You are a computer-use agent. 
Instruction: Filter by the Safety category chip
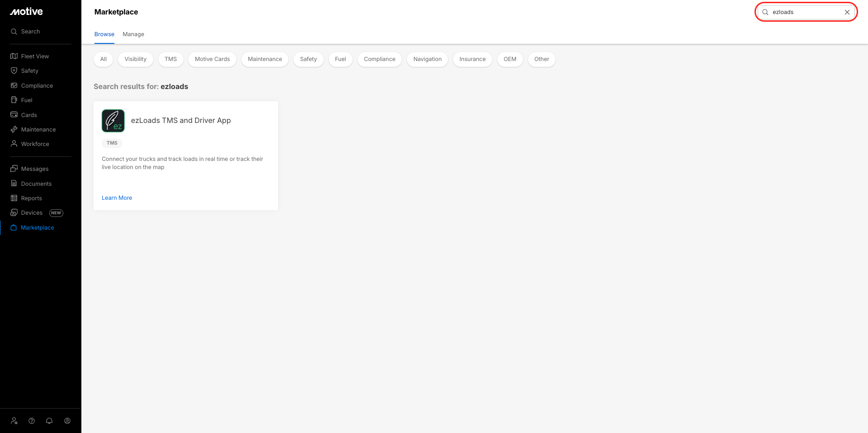point(308,59)
